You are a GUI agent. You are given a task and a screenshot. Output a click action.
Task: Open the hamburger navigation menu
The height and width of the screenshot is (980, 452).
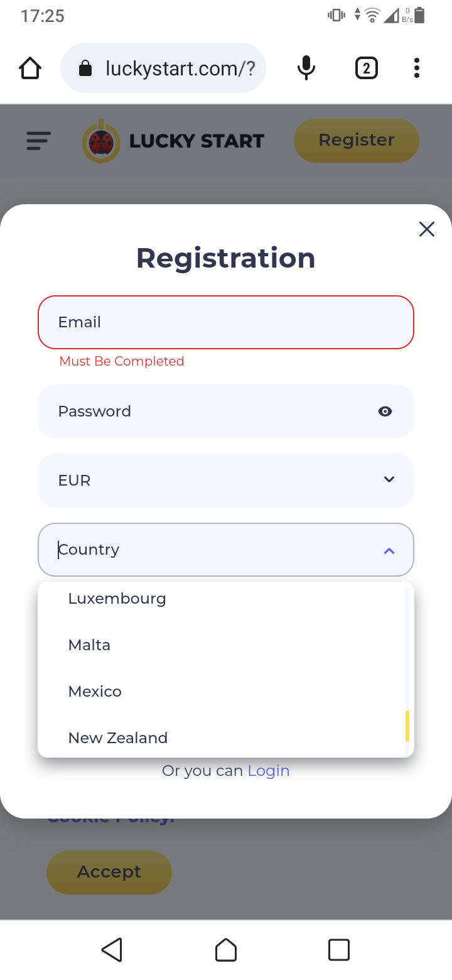(38, 141)
